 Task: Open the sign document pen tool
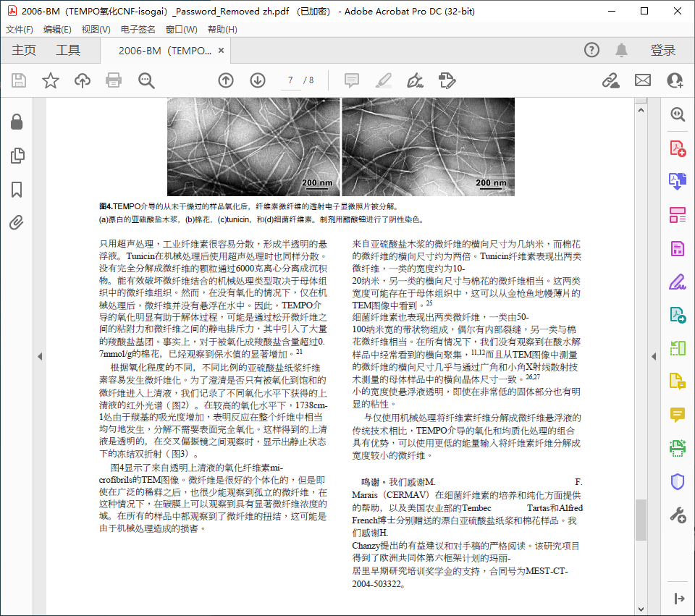click(x=416, y=80)
